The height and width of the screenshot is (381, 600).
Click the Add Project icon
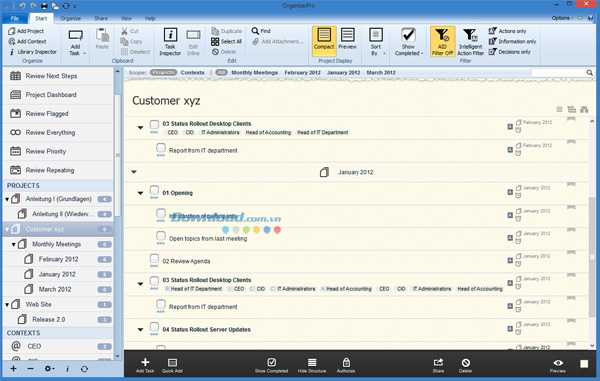pyautogui.click(x=12, y=31)
